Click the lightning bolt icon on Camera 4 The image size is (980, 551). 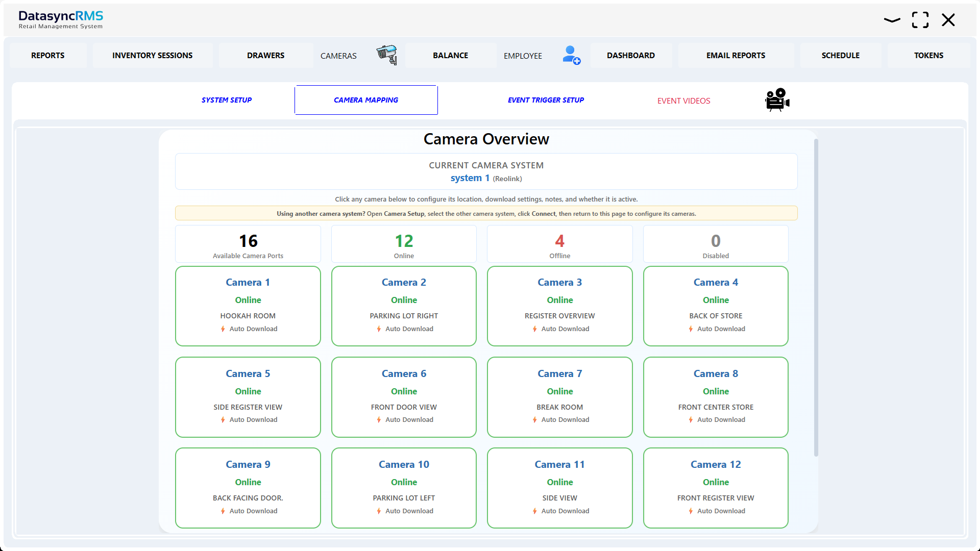click(691, 329)
